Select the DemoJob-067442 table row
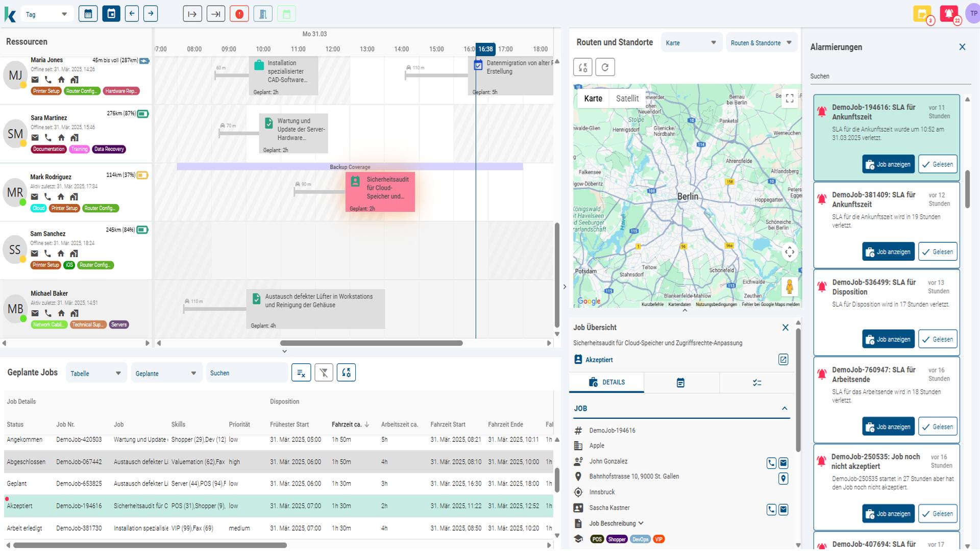The image size is (980, 551). point(279,462)
